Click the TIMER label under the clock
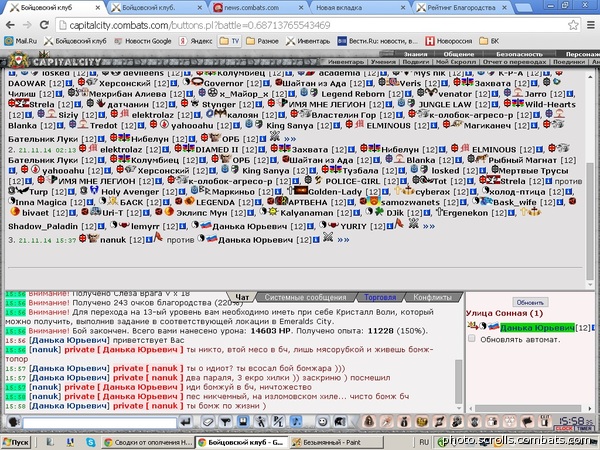The height and width of the screenshot is (450, 600). 584,429
